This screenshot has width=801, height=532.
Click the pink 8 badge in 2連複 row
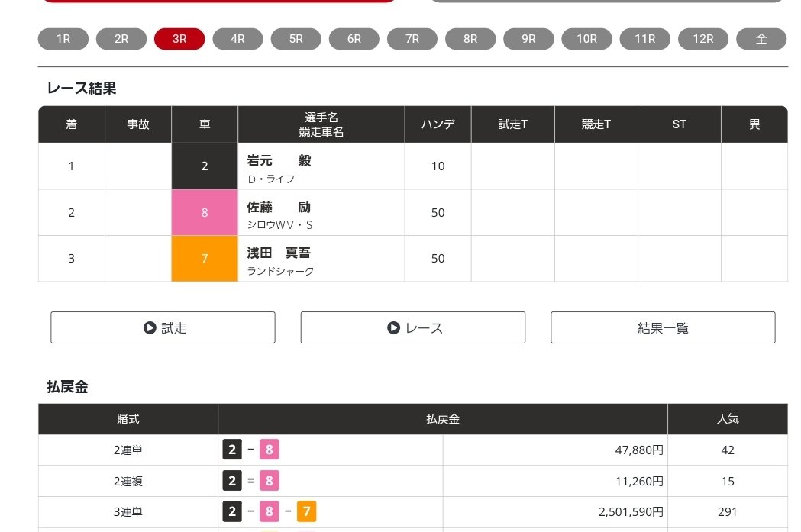coord(270,481)
